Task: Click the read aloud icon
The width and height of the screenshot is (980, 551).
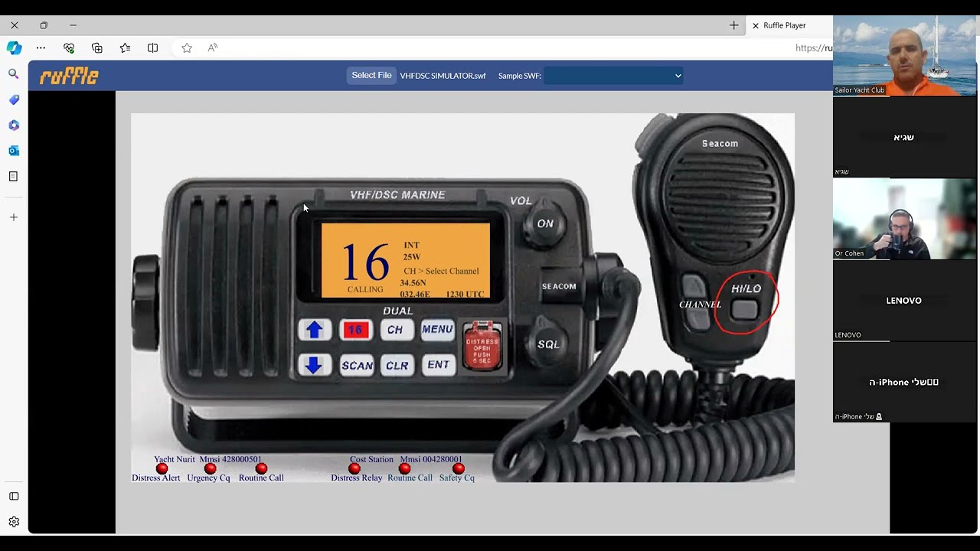Action: tap(213, 47)
